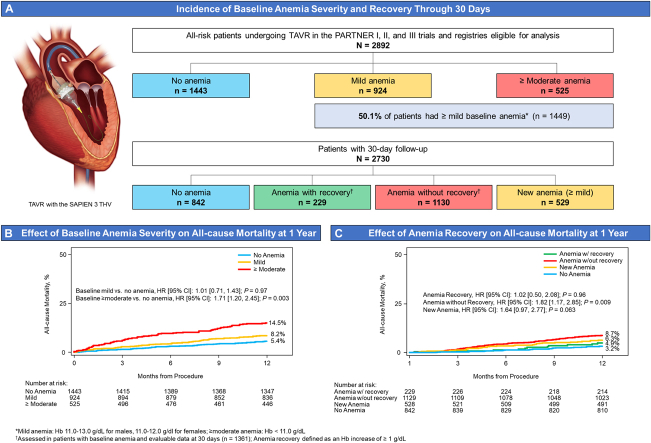Click the panel C letter badge
This screenshot has width=651, height=443.
coord(337,235)
